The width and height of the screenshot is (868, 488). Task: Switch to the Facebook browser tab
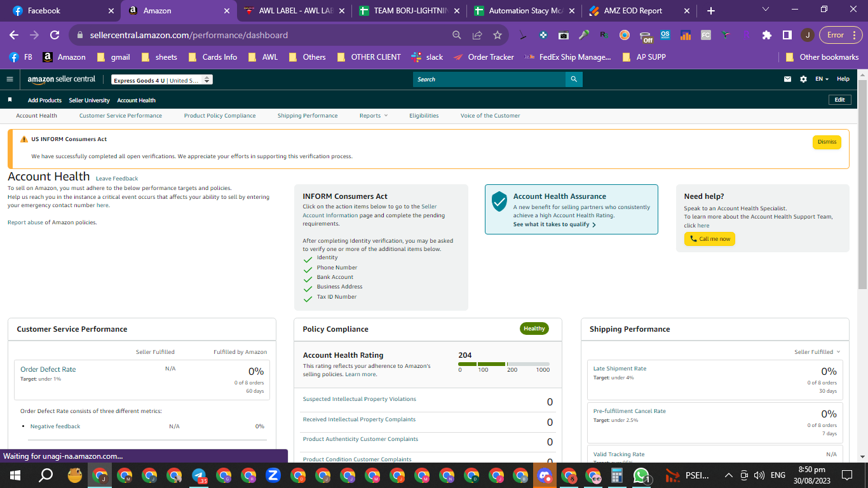click(x=63, y=11)
